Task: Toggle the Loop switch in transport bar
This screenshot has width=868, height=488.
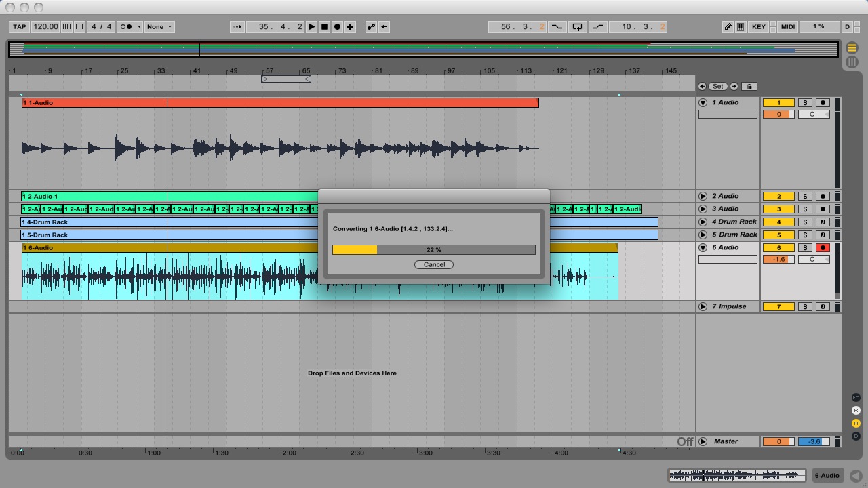Action: point(577,27)
